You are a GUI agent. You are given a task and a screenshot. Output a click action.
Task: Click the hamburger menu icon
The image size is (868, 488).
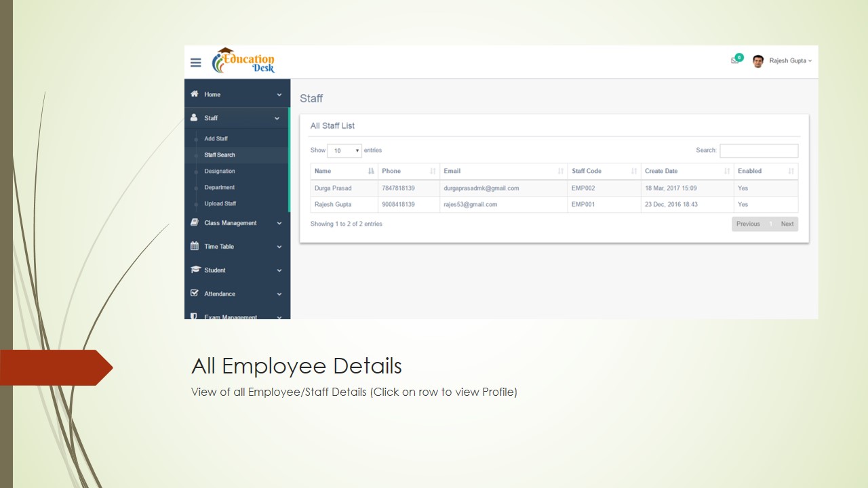click(196, 63)
